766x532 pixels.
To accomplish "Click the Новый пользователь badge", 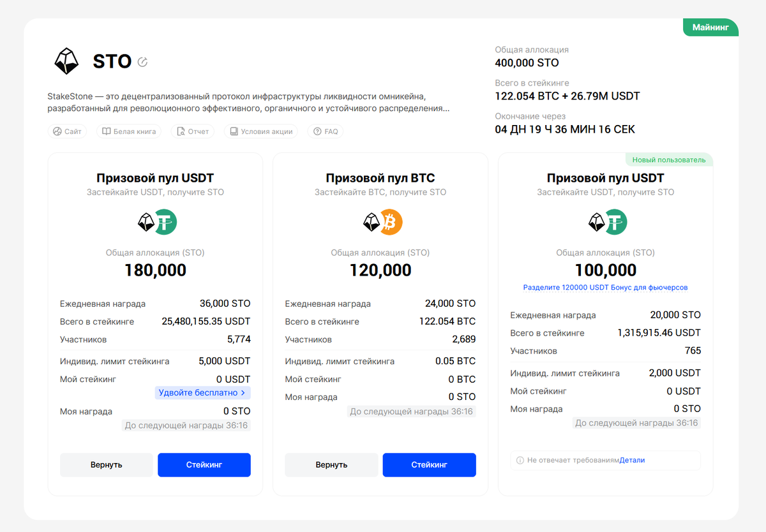I will pyautogui.click(x=668, y=159).
